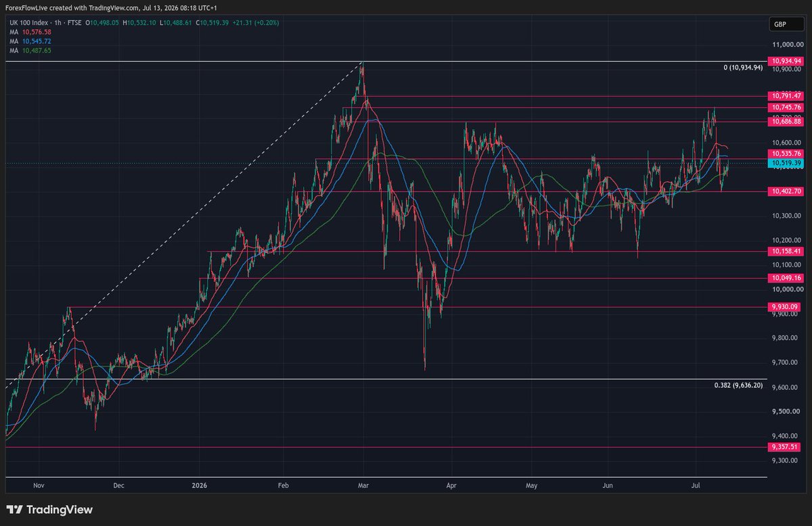Image resolution: width=812 pixels, height=526 pixels.
Task: Click the 10,200.00 price axis tick
Action: [786, 240]
